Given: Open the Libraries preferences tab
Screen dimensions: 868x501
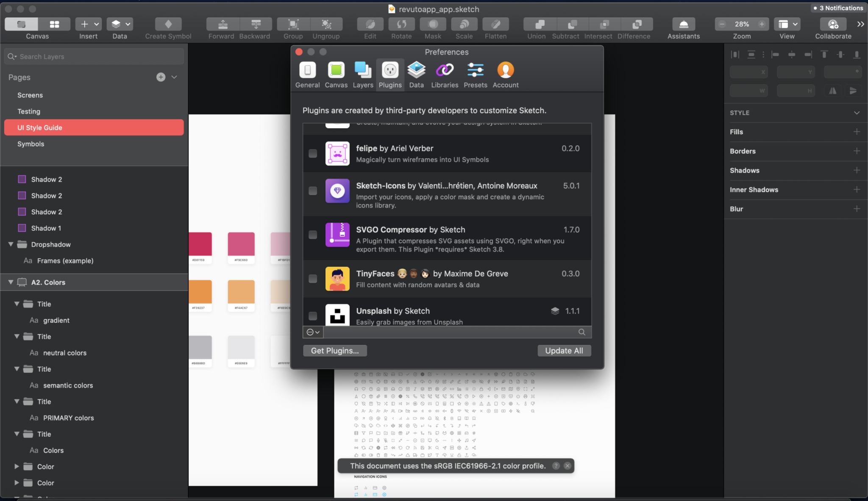Looking at the screenshot, I should [x=445, y=75].
